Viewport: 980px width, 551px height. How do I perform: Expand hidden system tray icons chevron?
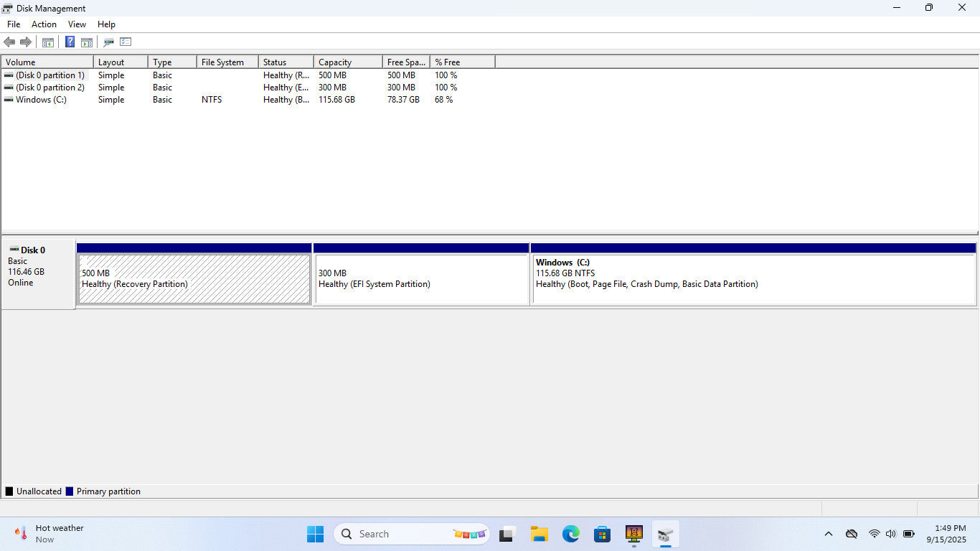(828, 534)
